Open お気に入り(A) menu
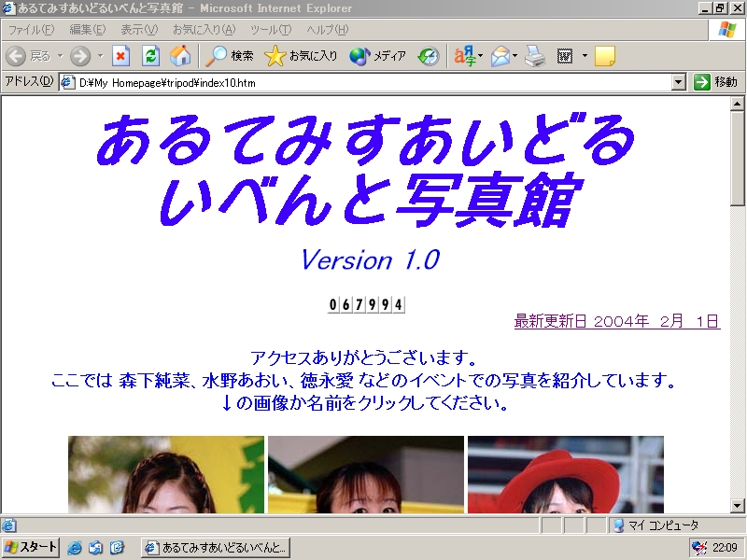747x560 pixels. click(x=204, y=30)
